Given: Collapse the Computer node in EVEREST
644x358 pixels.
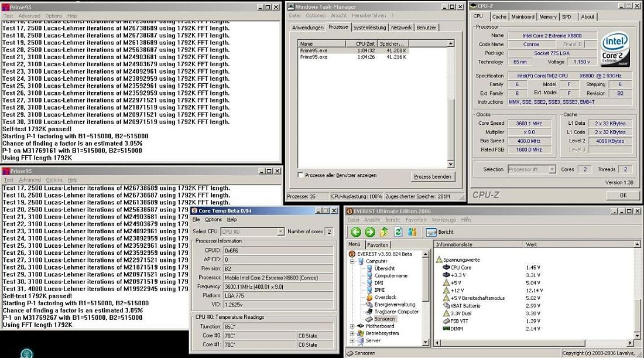Looking at the screenshot, I should pos(352,261).
